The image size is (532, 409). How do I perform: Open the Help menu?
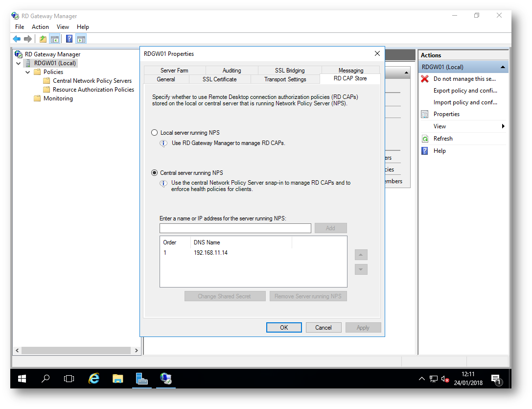(83, 27)
